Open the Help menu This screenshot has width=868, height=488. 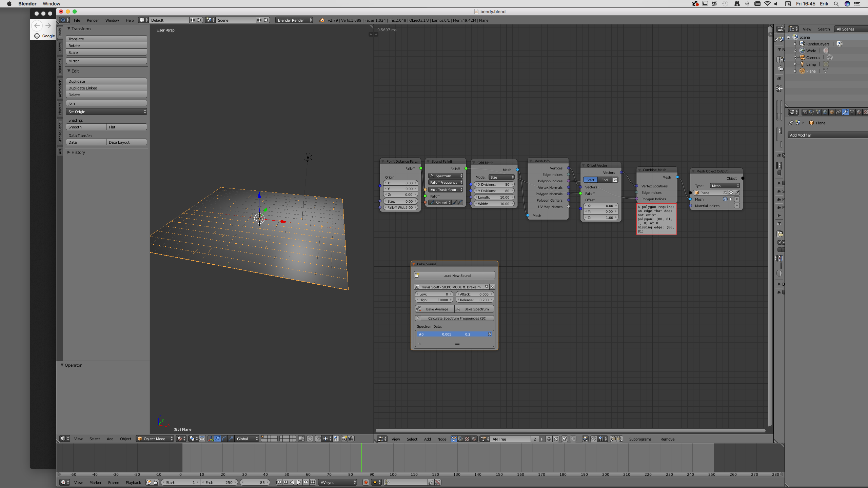130,20
